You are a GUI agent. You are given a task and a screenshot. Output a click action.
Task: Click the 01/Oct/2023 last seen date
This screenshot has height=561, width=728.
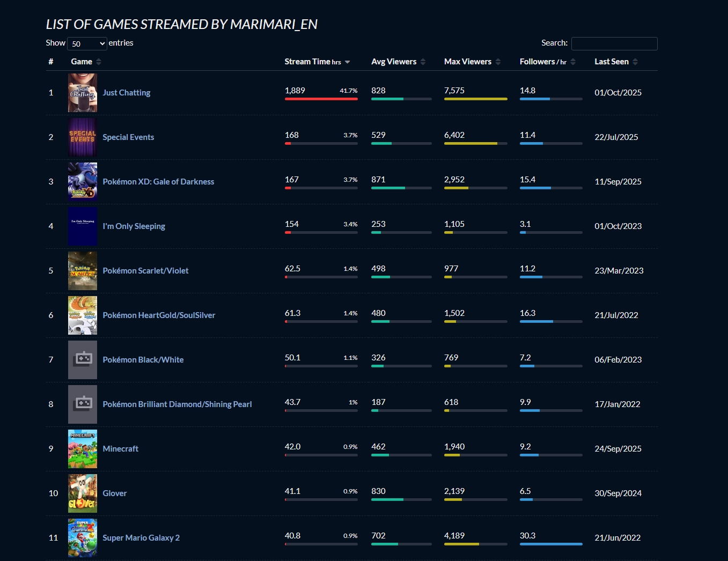pos(618,226)
